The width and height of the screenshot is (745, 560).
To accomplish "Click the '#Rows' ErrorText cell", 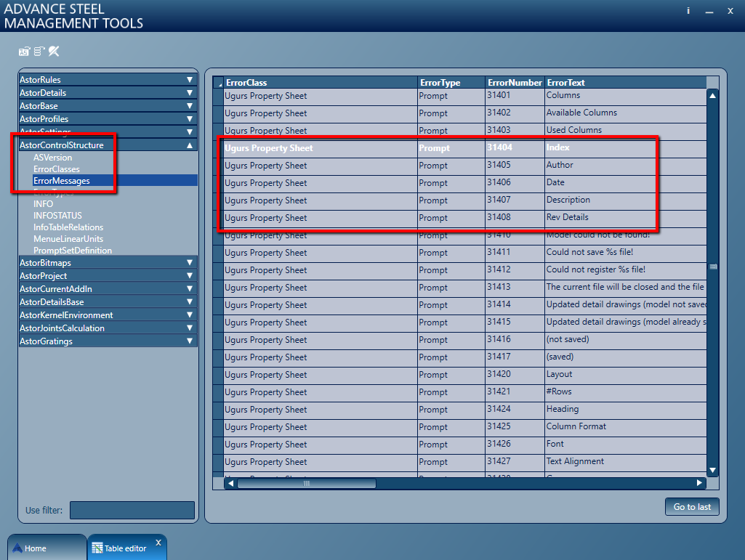I will 626,392.
